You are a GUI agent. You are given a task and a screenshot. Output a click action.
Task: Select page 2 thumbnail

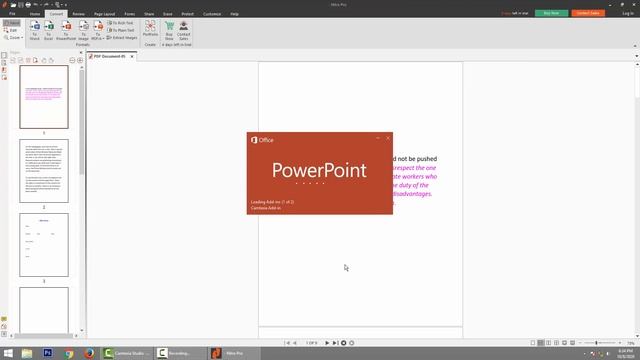pos(44,171)
